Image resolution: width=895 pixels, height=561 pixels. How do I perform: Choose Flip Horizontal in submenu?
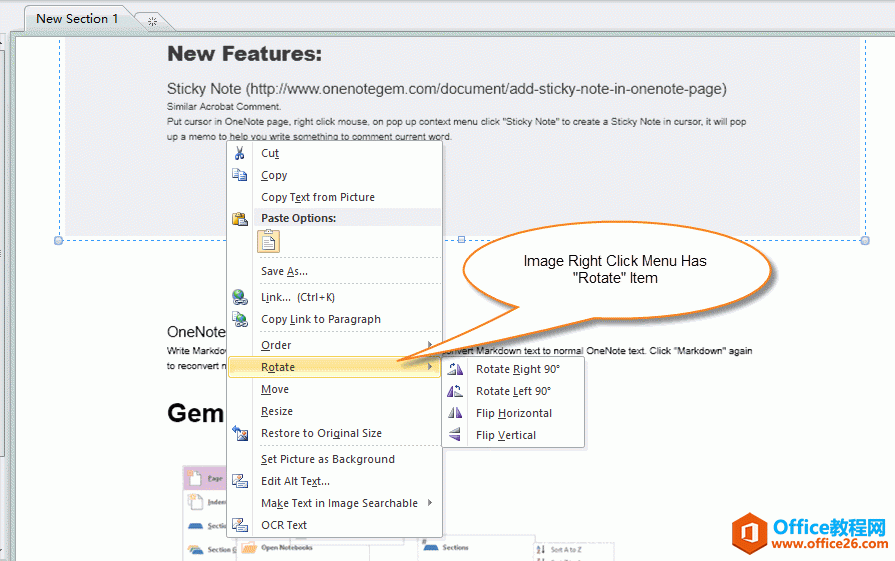pos(513,413)
